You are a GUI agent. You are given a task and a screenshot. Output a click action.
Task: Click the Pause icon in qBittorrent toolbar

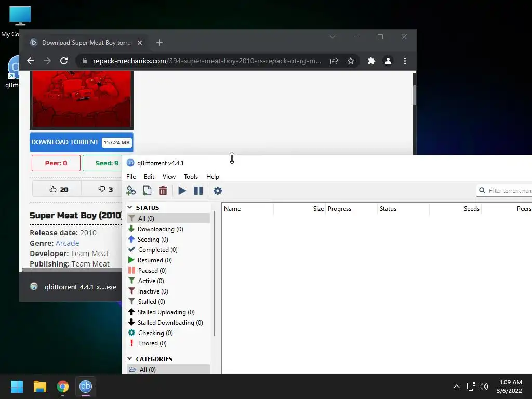coord(198,191)
